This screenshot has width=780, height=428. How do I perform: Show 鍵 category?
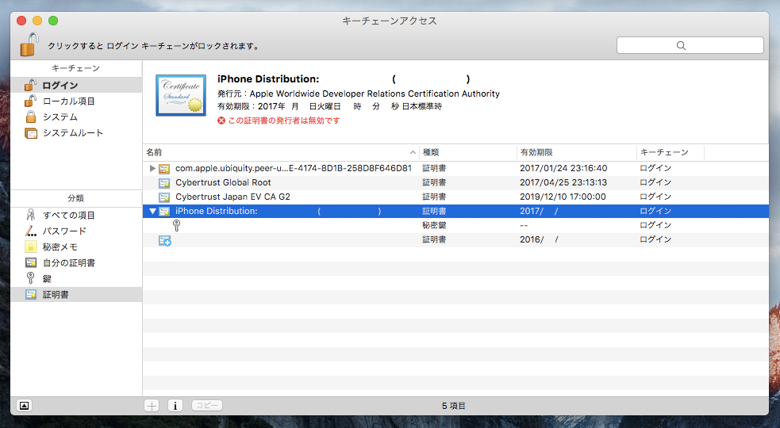76,279
